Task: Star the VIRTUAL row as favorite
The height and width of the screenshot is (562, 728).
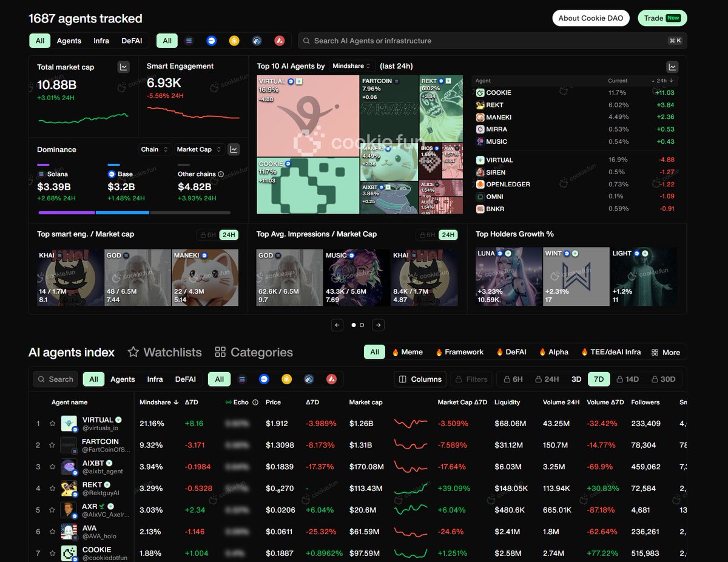Action: click(x=53, y=424)
